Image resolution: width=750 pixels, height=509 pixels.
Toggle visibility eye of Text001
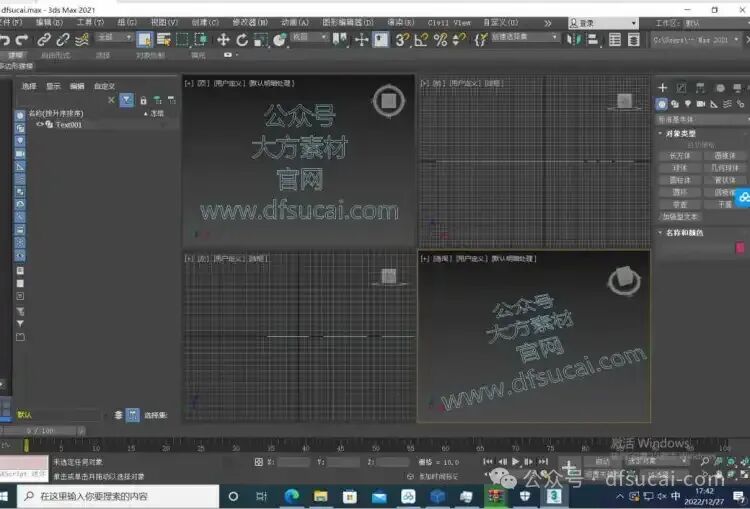[40, 124]
